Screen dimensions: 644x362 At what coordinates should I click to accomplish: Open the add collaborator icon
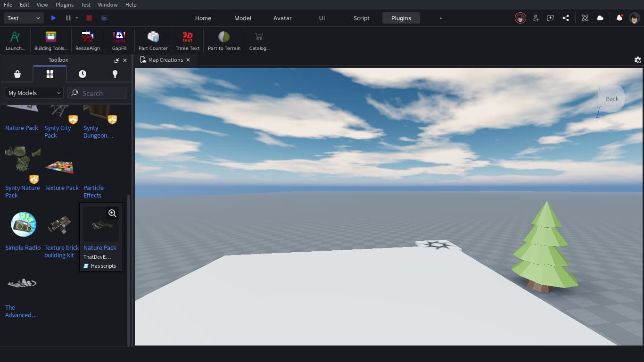tap(536, 18)
